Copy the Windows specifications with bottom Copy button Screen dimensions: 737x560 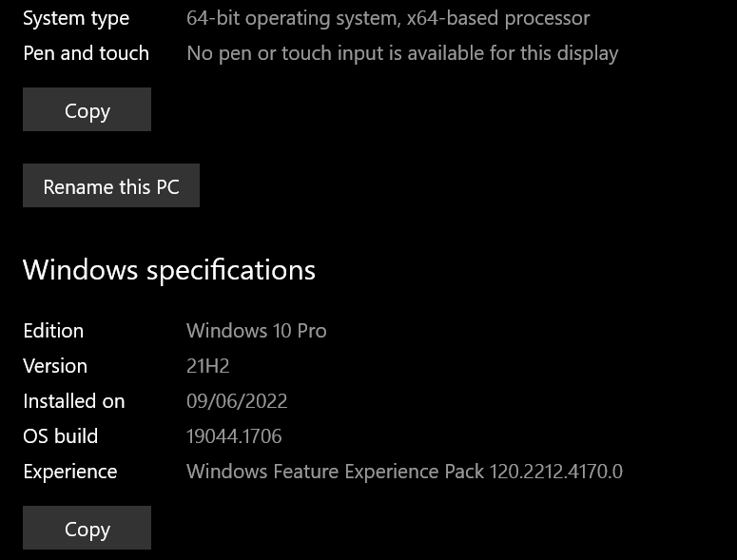point(87,529)
